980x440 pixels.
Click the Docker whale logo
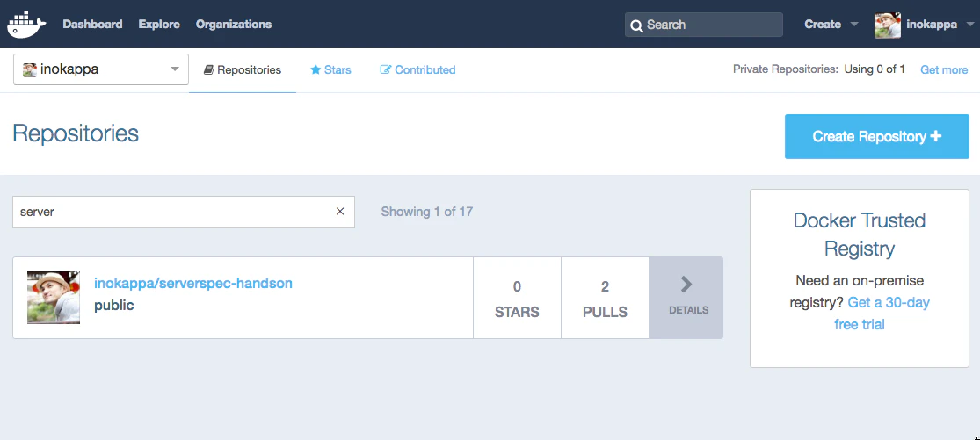coord(26,25)
